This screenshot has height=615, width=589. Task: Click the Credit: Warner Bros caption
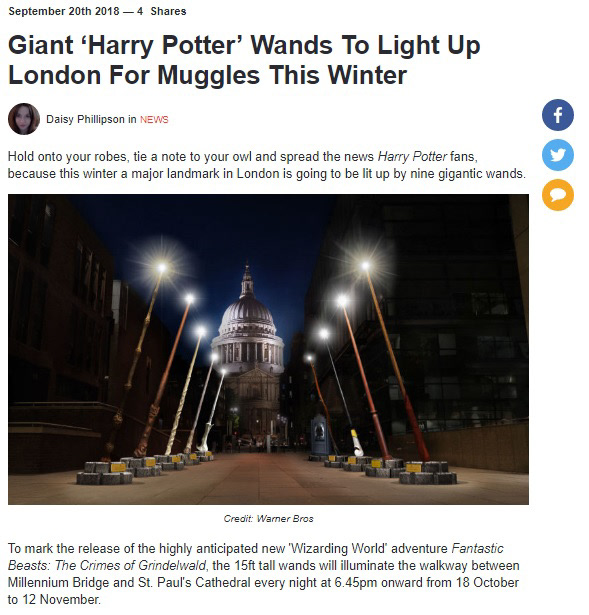click(269, 519)
